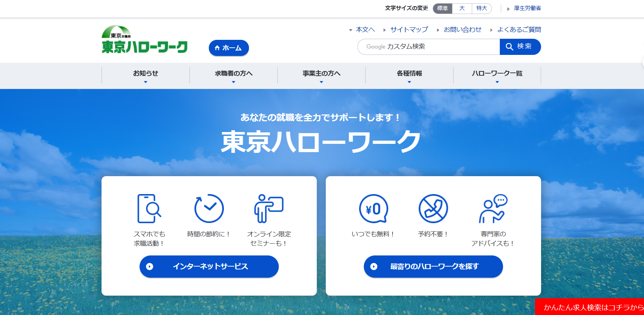
Task: Click the clock time-saving icon
Action: [x=209, y=208]
